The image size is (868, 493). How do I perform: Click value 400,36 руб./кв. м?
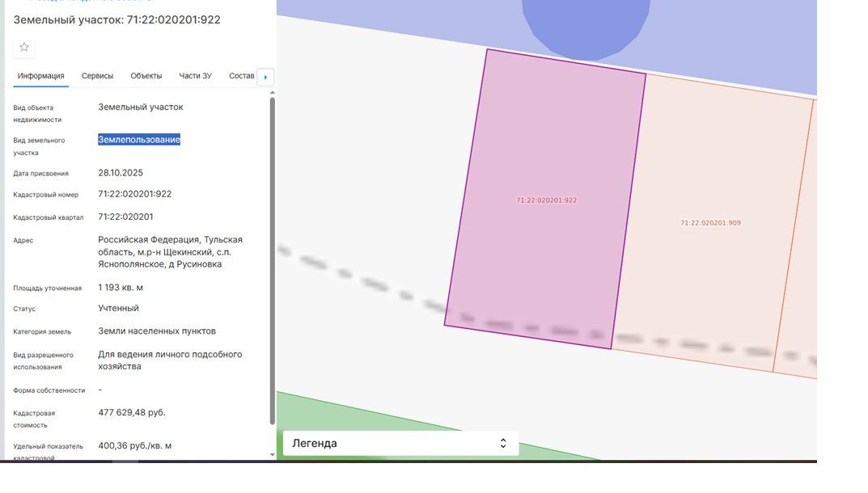click(x=135, y=446)
